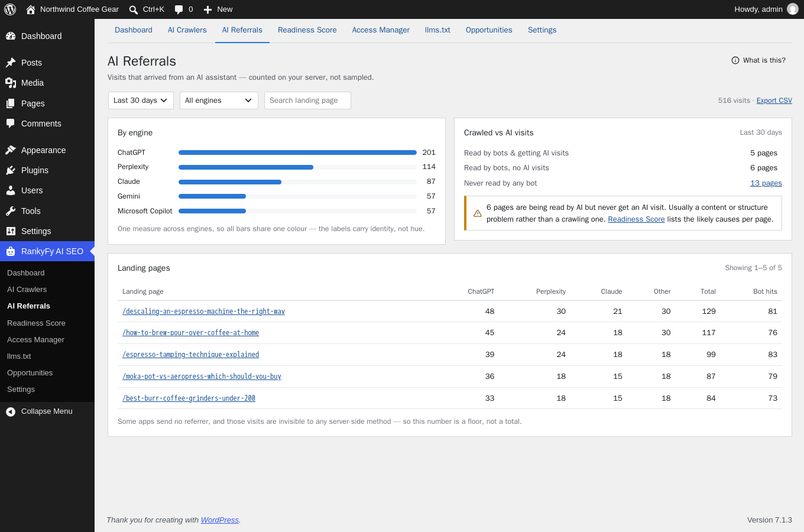804x532 pixels.
Task: Open the Ctrl+K search magnifier icon
Action: (134, 9)
